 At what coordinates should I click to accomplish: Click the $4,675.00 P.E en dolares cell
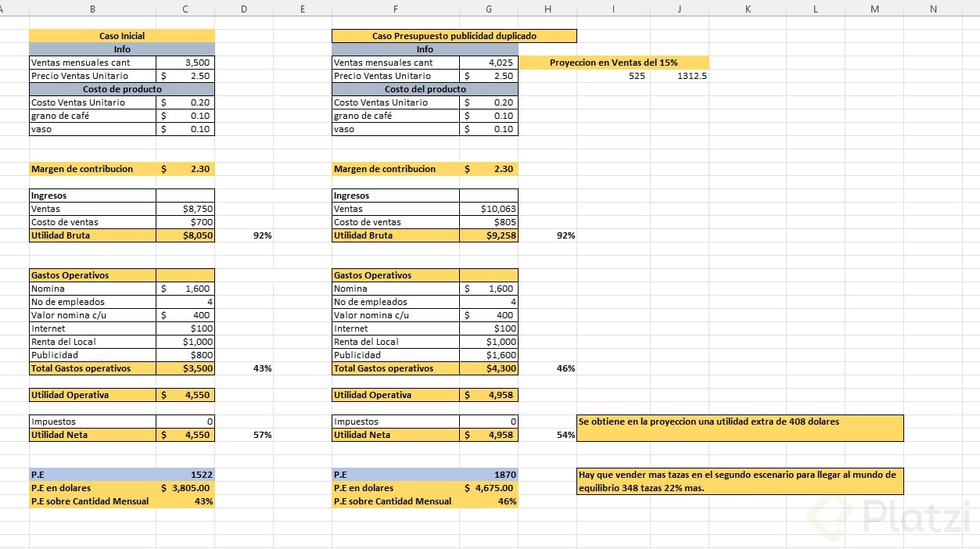(x=489, y=488)
